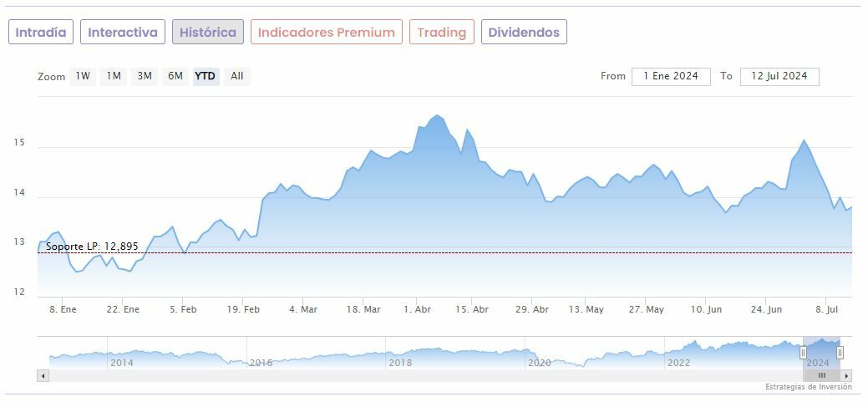Choose the 3M zoom range
This screenshot has height=402, width=868.
145,76
